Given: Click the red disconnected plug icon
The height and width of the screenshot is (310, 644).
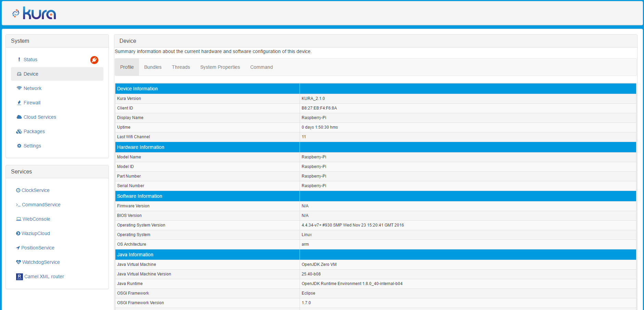Looking at the screenshot, I should click(94, 60).
